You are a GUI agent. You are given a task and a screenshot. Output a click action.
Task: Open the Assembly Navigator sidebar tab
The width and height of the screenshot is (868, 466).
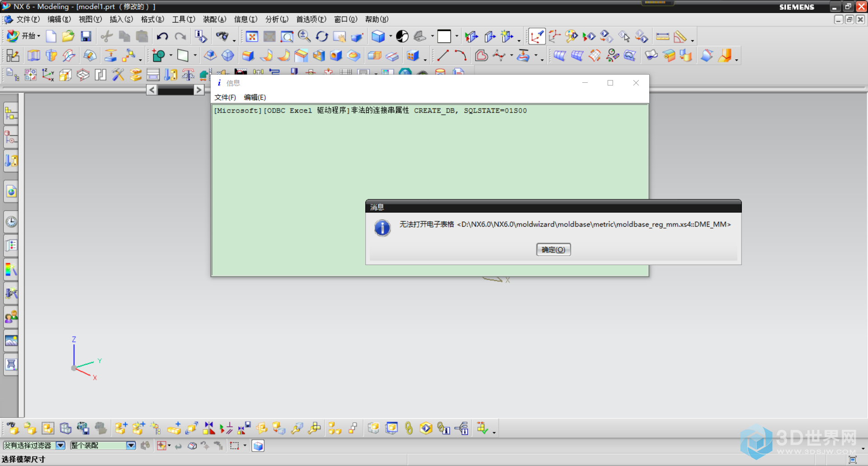(11, 114)
